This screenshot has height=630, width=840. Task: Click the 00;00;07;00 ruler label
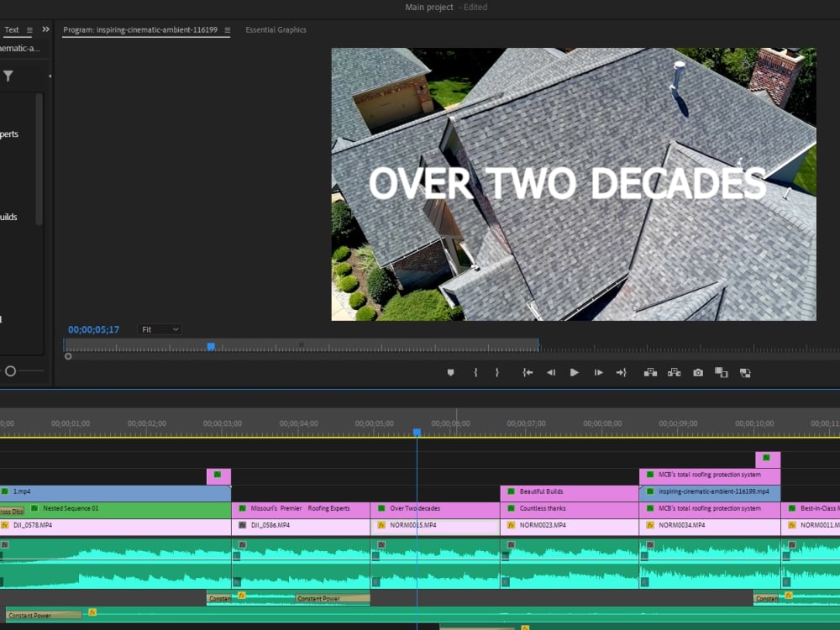coord(526,423)
